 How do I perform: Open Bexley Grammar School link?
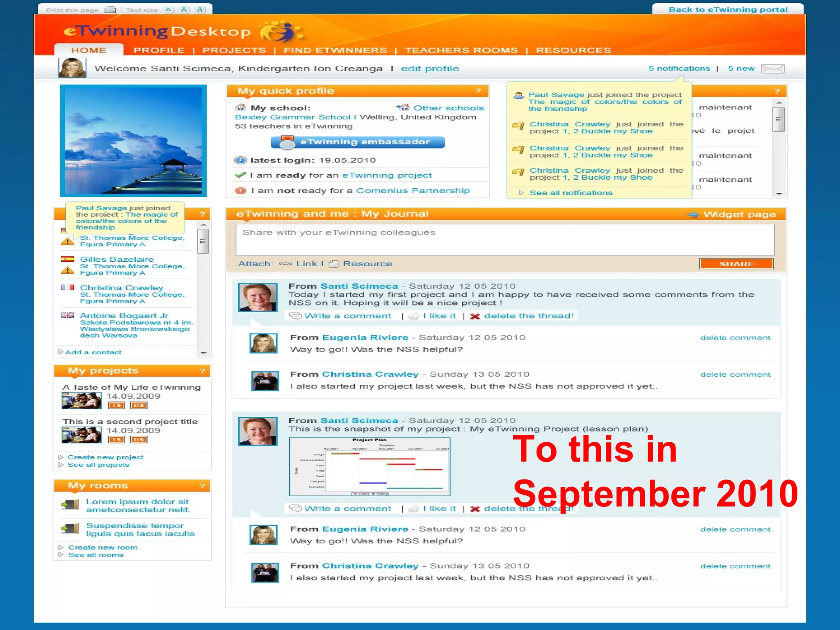[293, 117]
